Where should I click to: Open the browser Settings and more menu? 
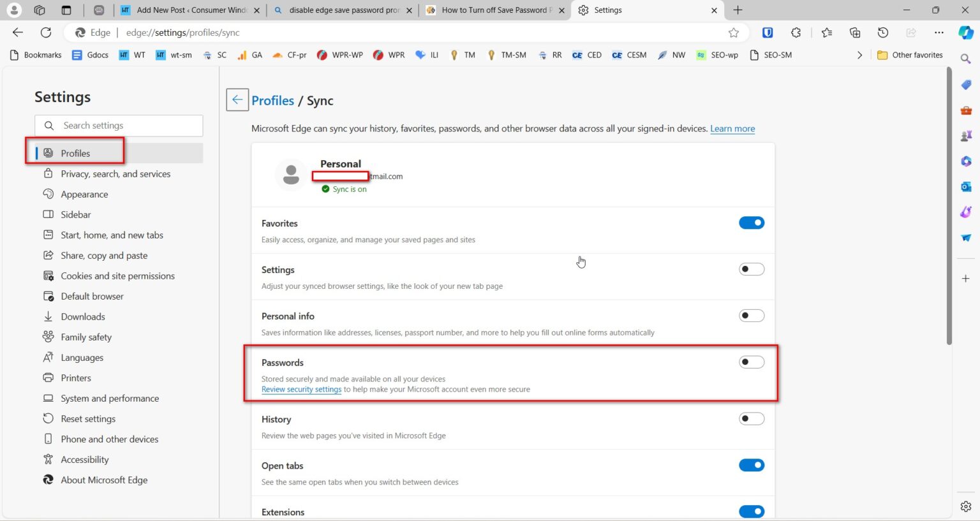coord(939,33)
